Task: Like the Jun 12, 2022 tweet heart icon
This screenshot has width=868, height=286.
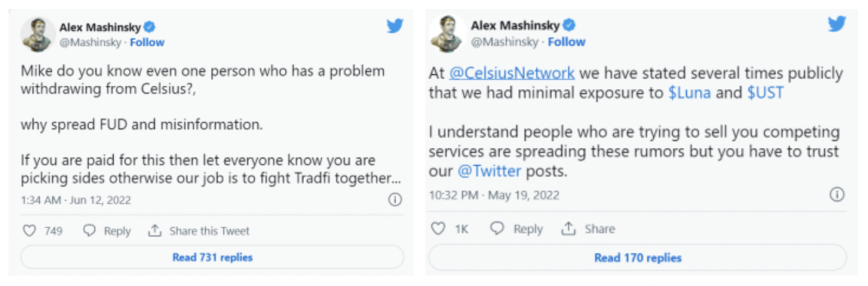Action: [29, 231]
